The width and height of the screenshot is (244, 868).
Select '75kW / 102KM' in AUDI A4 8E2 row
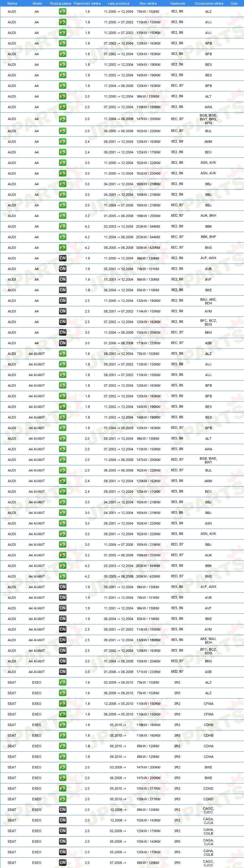point(148,12)
